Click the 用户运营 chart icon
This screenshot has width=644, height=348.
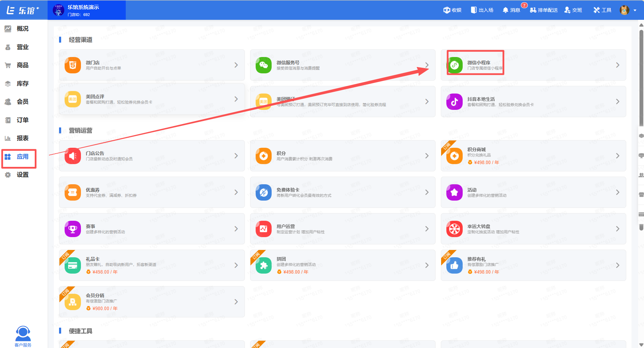[264, 229]
